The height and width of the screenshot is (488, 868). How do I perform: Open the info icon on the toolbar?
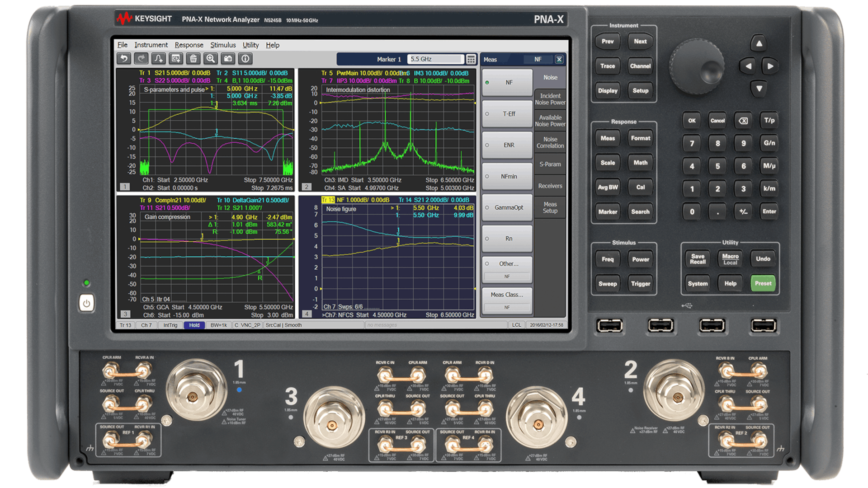245,59
